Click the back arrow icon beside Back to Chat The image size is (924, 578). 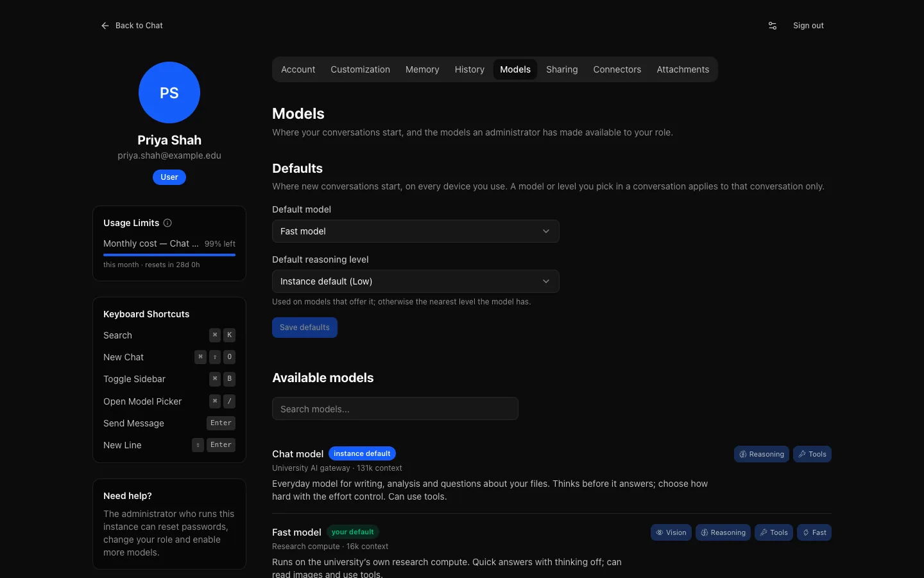105,26
